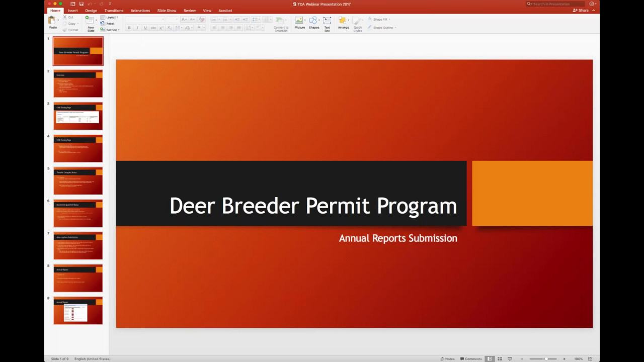Click the Undo arrow icon
The width and height of the screenshot is (644, 362).
coord(90,4)
